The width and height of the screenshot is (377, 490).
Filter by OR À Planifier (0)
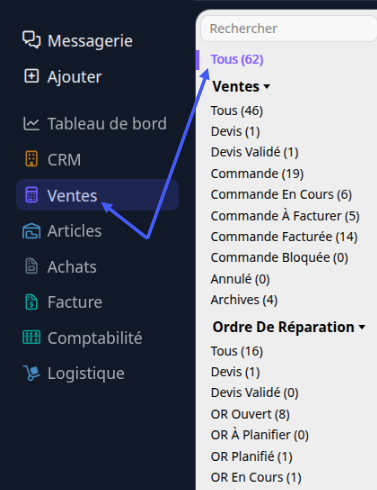[260, 435]
